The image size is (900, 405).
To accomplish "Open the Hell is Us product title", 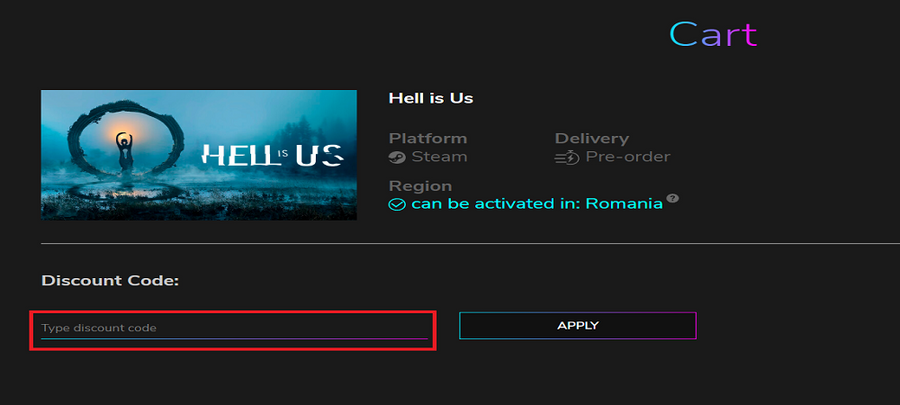I will click(x=431, y=98).
